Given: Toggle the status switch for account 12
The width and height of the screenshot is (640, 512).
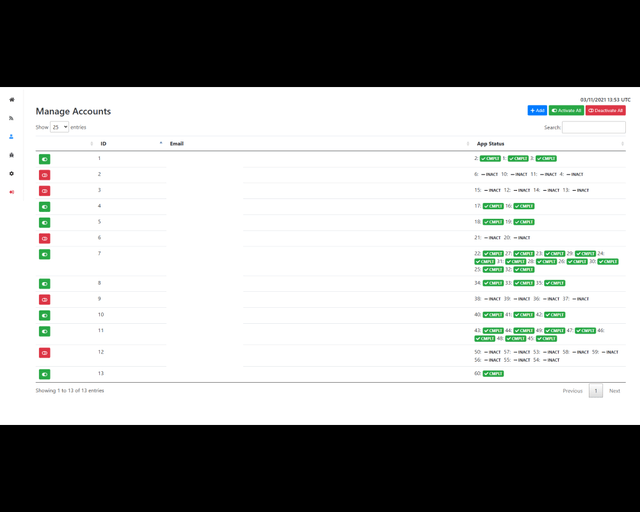Looking at the screenshot, I should [44, 352].
